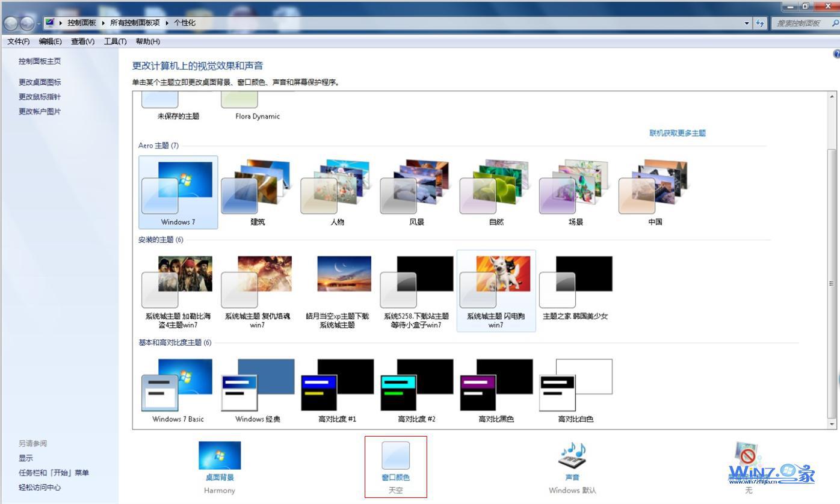Screen dimensions: 840x504
Task: Click the Aero 主题 (7) group header
Action: click(158, 146)
